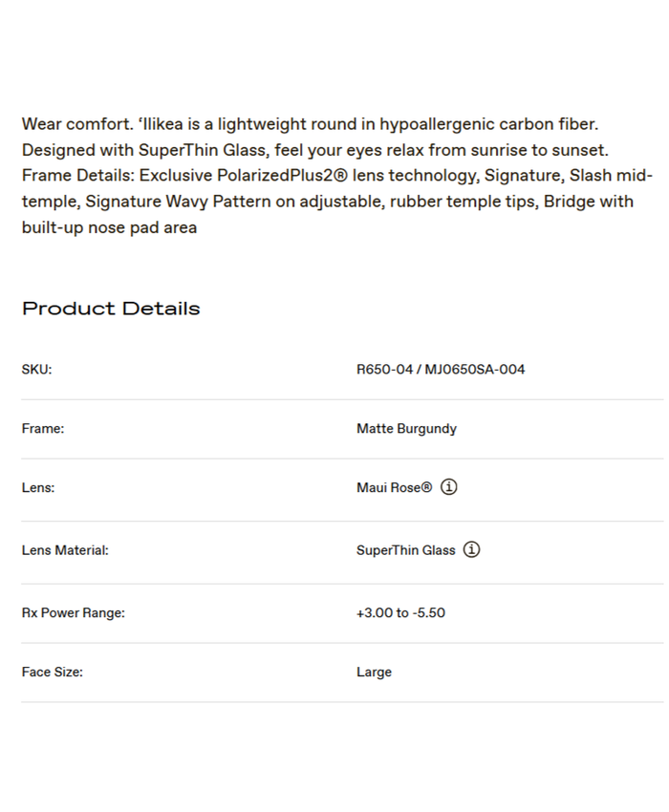The image size is (669, 812).
Task: Click 'built-up nose pad area' description text
Action: 109,227
